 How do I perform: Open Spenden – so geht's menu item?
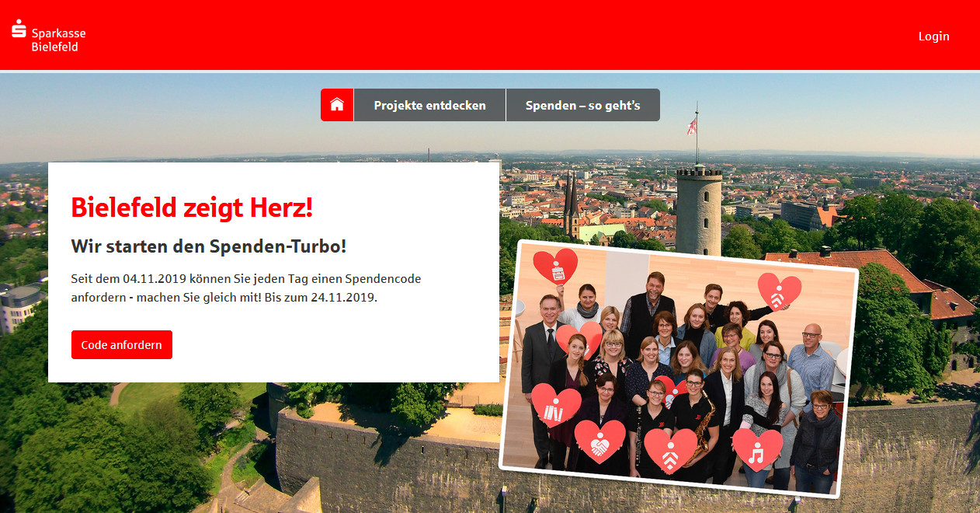[x=583, y=105]
